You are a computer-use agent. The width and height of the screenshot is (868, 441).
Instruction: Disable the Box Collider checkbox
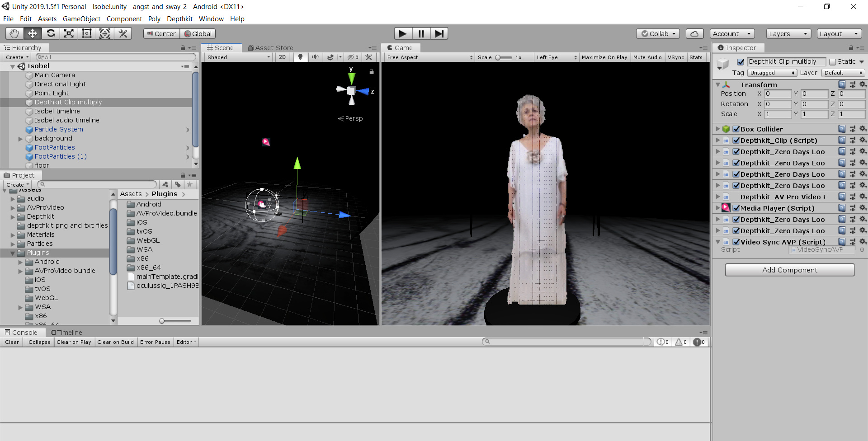tap(736, 129)
